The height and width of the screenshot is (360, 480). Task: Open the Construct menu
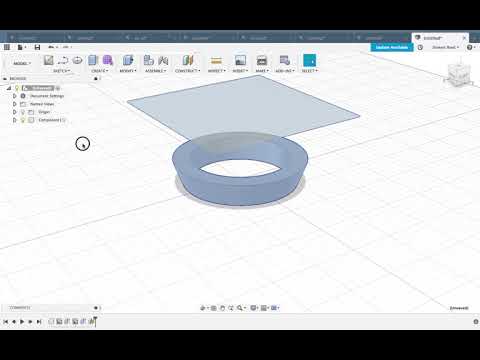188,71
